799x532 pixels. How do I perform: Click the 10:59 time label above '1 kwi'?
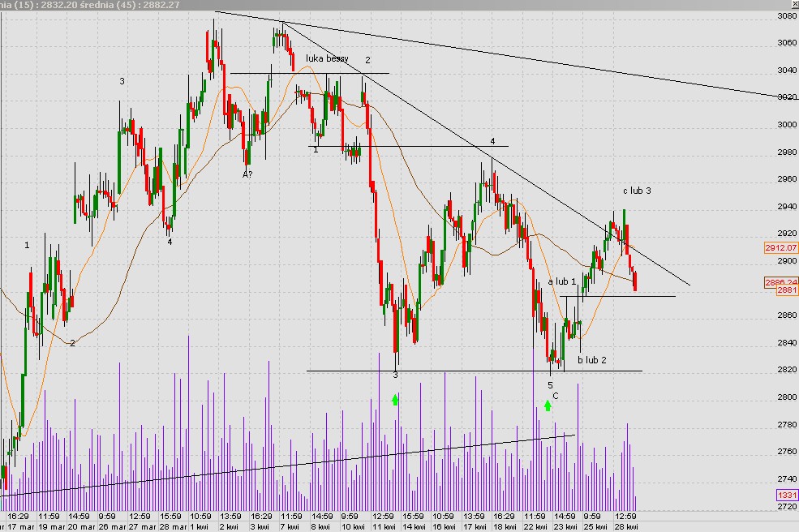[200, 517]
